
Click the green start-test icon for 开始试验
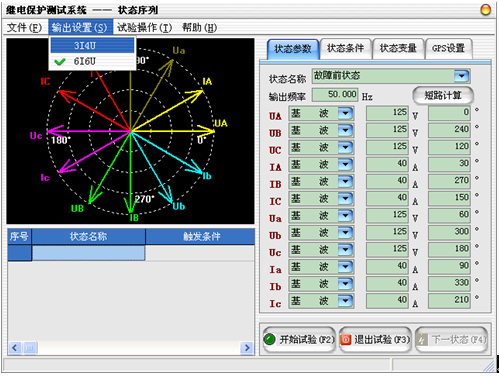tap(269, 339)
